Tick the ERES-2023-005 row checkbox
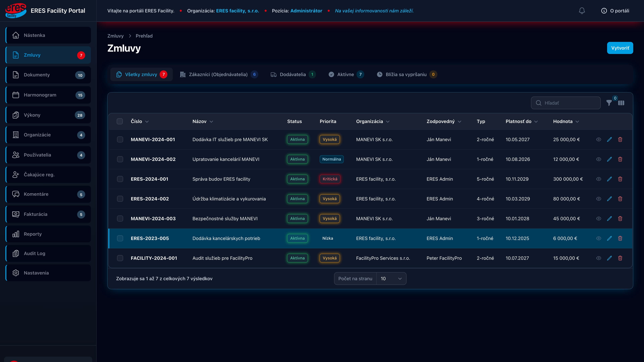This screenshot has height=362, width=644. coord(120,238)
